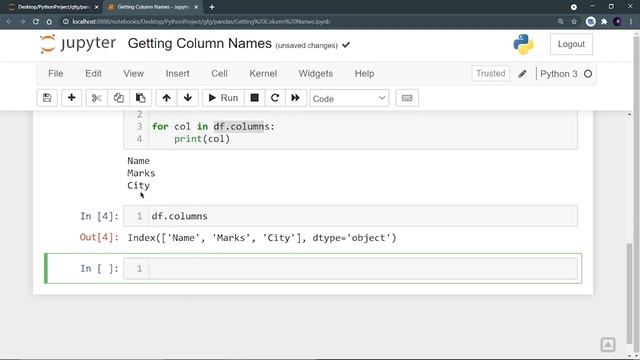
Task: Open the View menu
Action: tap(133, 73)
